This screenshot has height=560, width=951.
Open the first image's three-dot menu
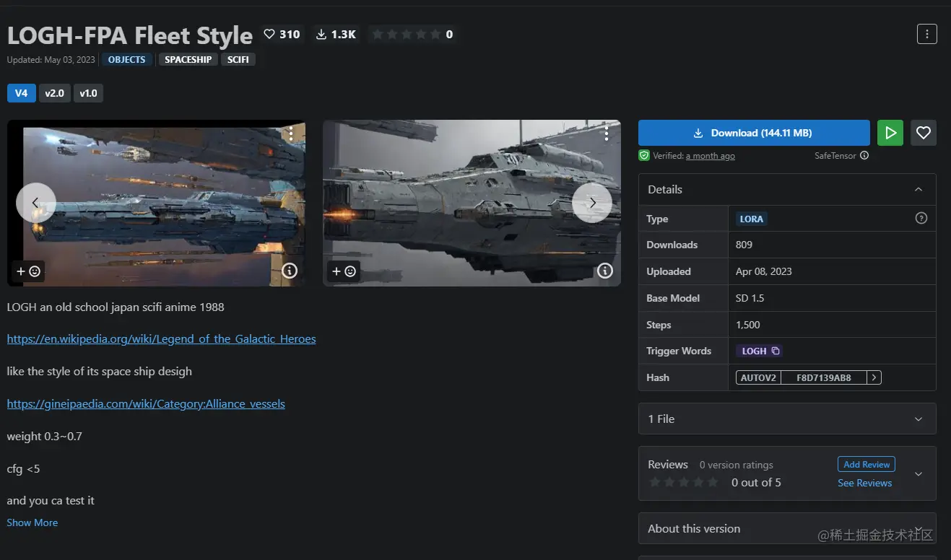291,134
